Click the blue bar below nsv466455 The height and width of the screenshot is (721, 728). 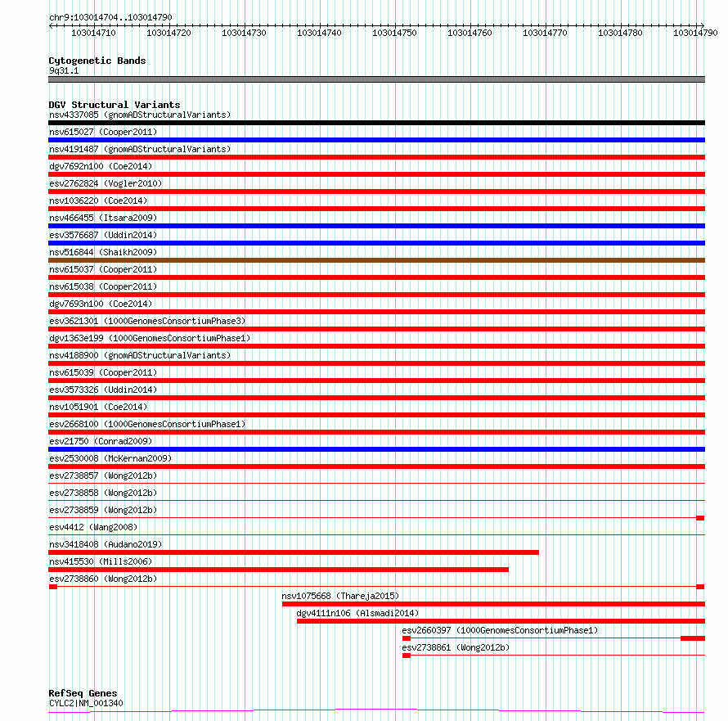coord(376,226)
